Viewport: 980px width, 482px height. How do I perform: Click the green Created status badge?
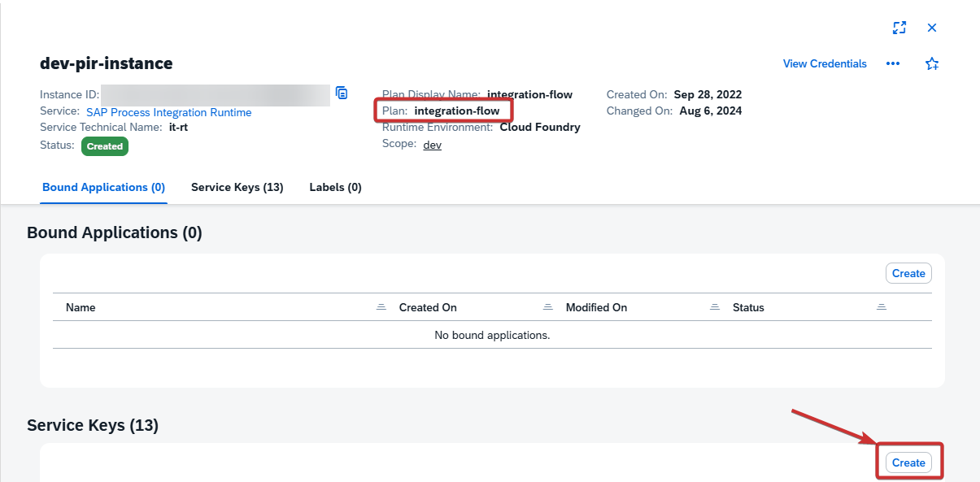pyautogui.click(x=105, y=146)
